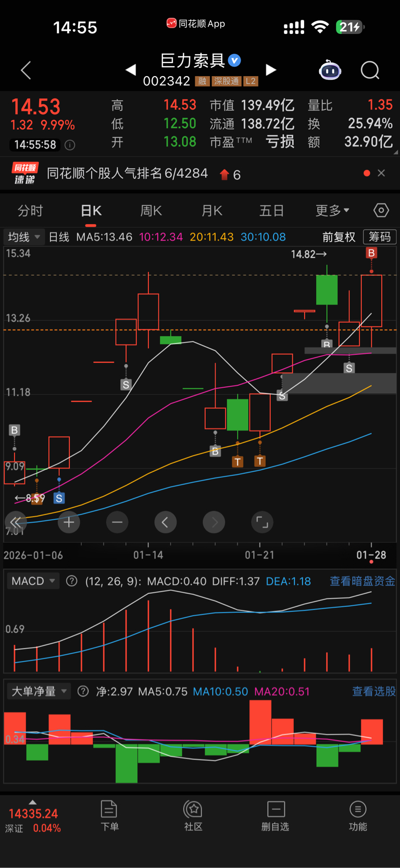Tap the info icon beside 14:55:58
The image size is (400, 868).
click(70, 145)
